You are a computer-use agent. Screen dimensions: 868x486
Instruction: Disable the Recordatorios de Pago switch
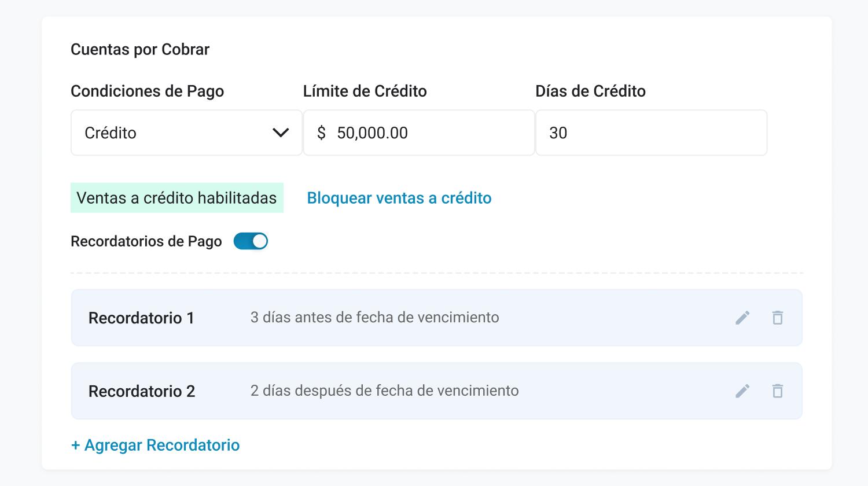[251, 241]
